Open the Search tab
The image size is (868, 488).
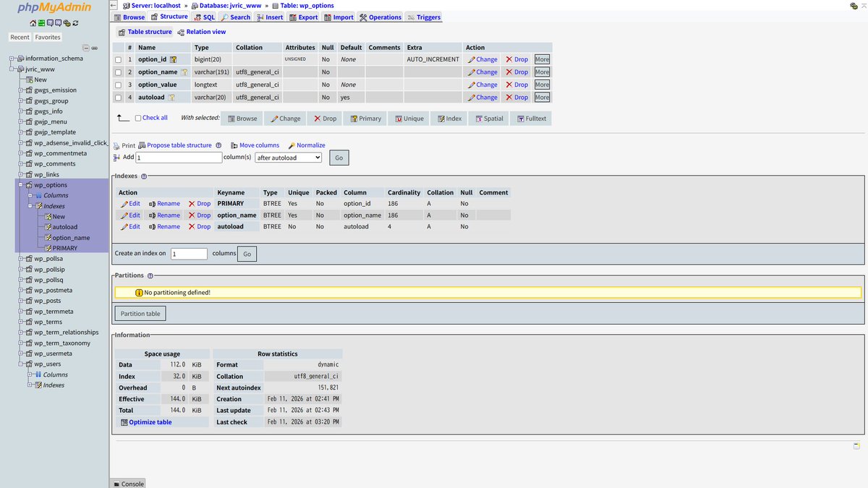(236, 17)
